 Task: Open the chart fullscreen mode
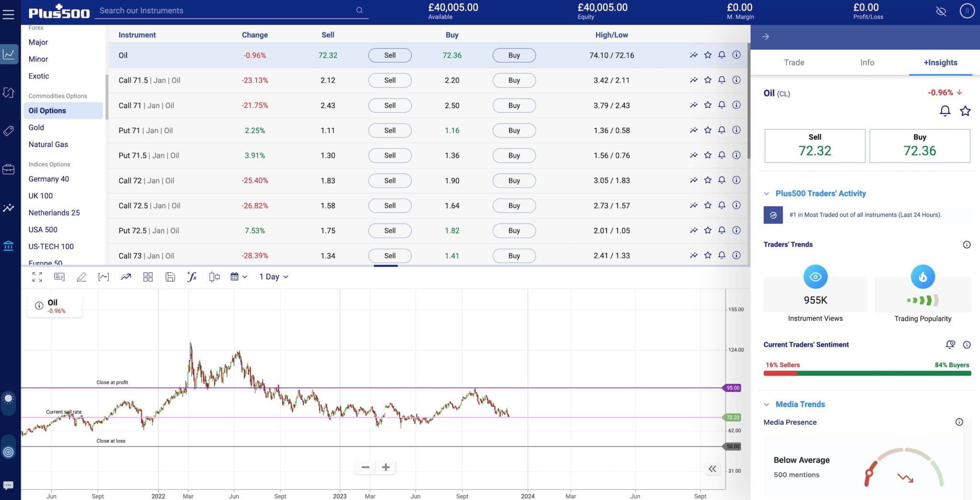(37, 277)
